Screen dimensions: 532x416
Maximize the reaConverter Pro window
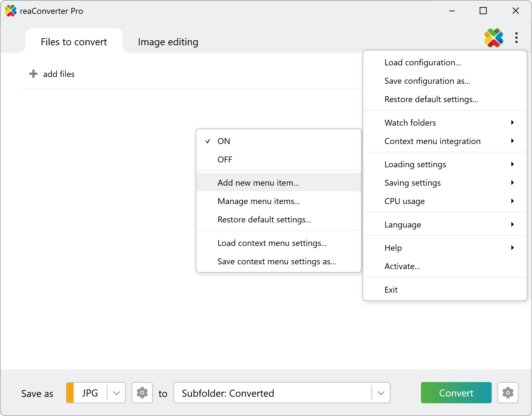(x=483, y=11)
